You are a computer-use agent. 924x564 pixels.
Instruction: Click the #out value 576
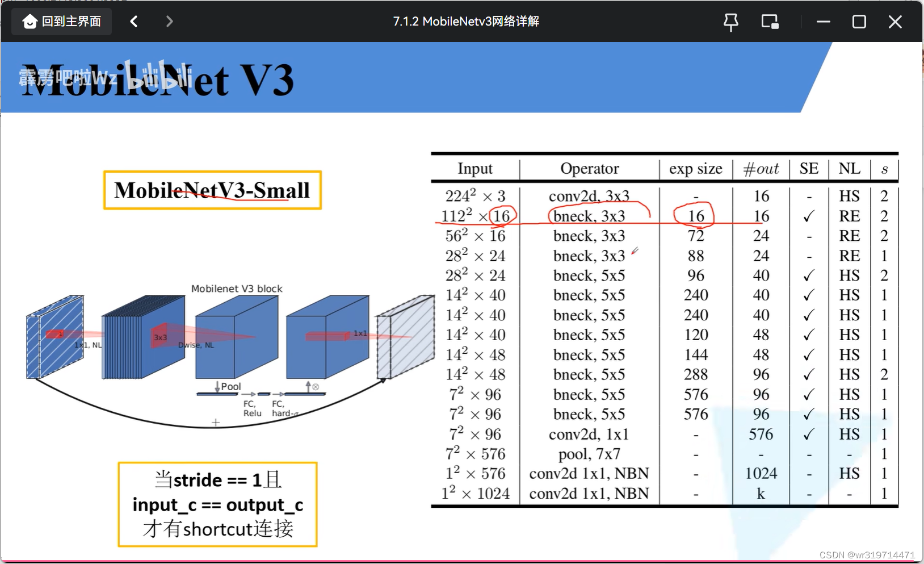point(761,435)
